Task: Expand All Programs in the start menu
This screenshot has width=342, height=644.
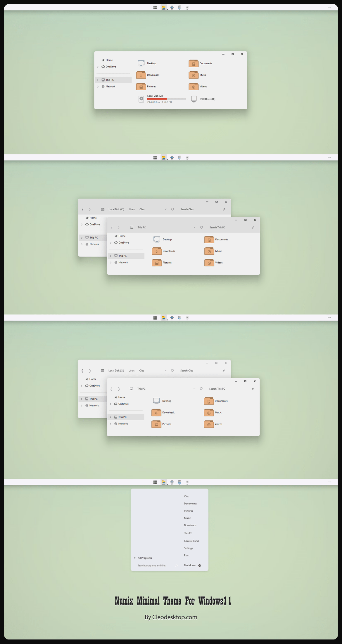Action: coord(143,558)
